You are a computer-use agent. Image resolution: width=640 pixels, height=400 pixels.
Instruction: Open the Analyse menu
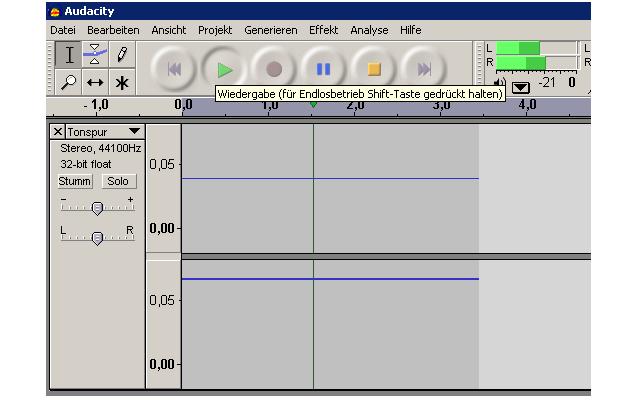click(x=369, y=30)
